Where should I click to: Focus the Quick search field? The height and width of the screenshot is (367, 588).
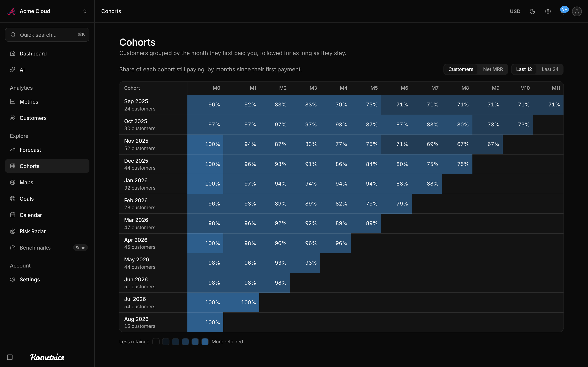click(x=47, y=35)
